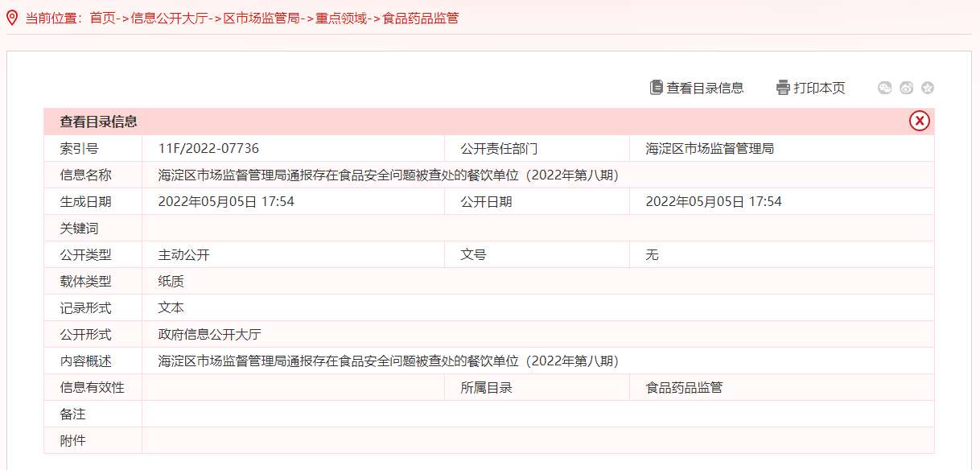Open 食品药品监管 breadcrumb link
Image resolution: width=980 pixels, height=470 pixels.
(x=420, y=18)
